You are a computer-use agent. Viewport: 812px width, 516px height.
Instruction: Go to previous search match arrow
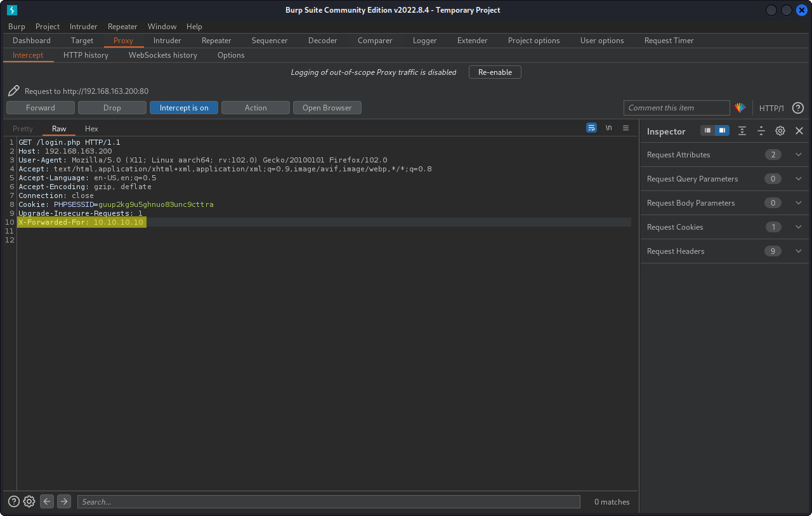(47, 501)
